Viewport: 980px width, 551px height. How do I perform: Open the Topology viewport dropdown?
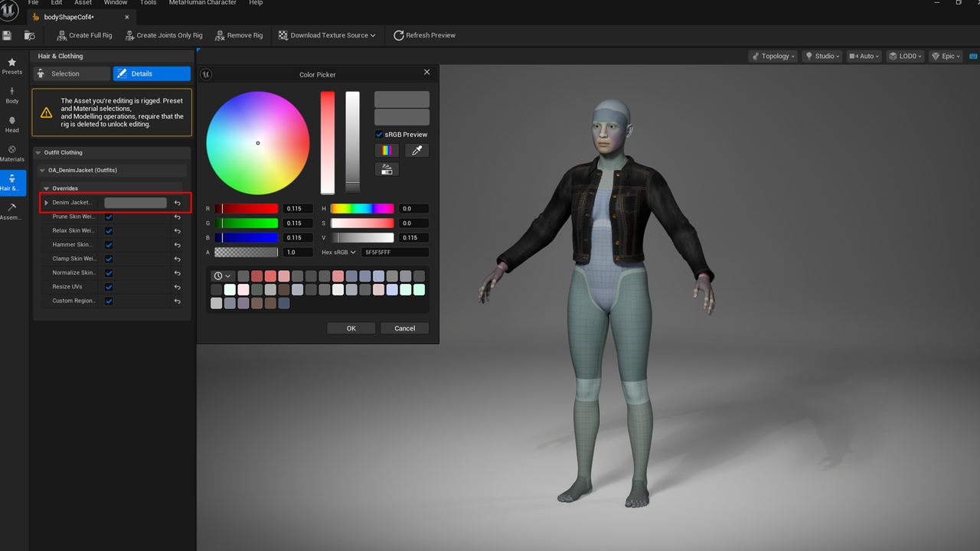(773, 56)
